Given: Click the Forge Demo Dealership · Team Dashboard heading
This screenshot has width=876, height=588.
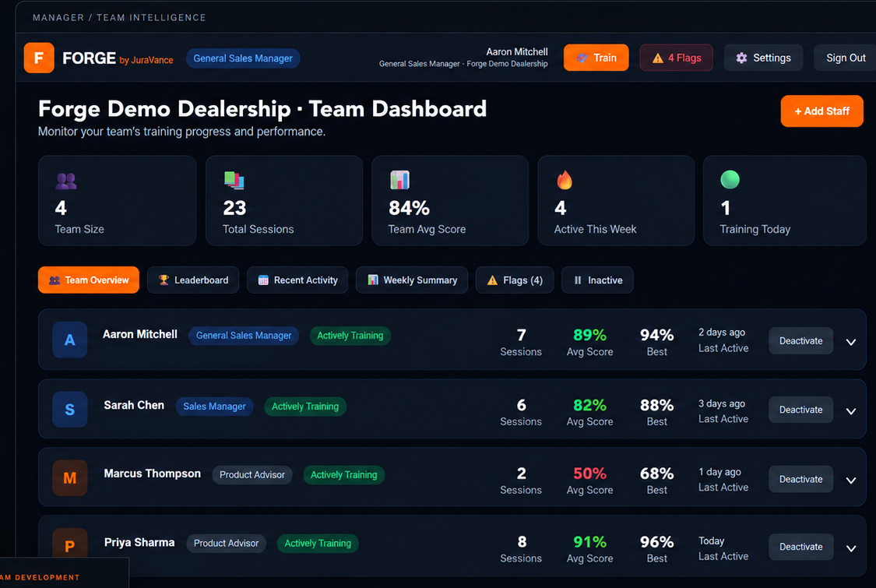Looking at the screenshot, I should coord(262,109).
